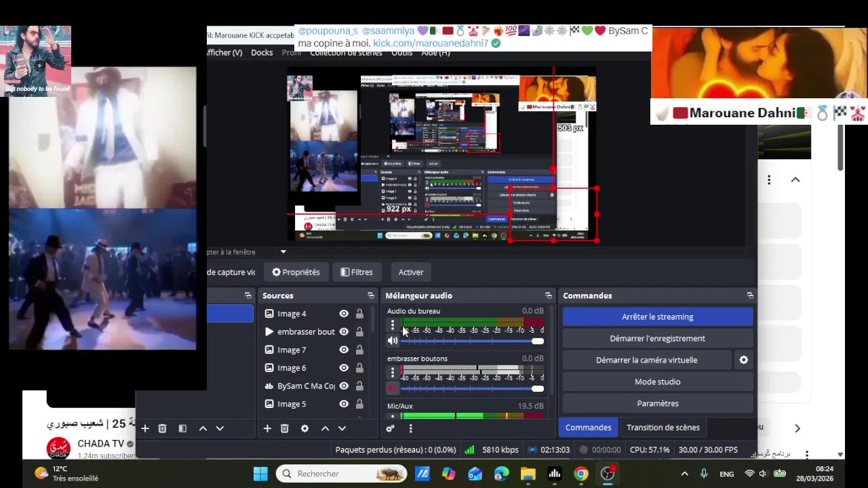Open the source Propriétés button
The width and height of the screenshot is (868, 488).
pyautogui.click(x=296, y=272)
